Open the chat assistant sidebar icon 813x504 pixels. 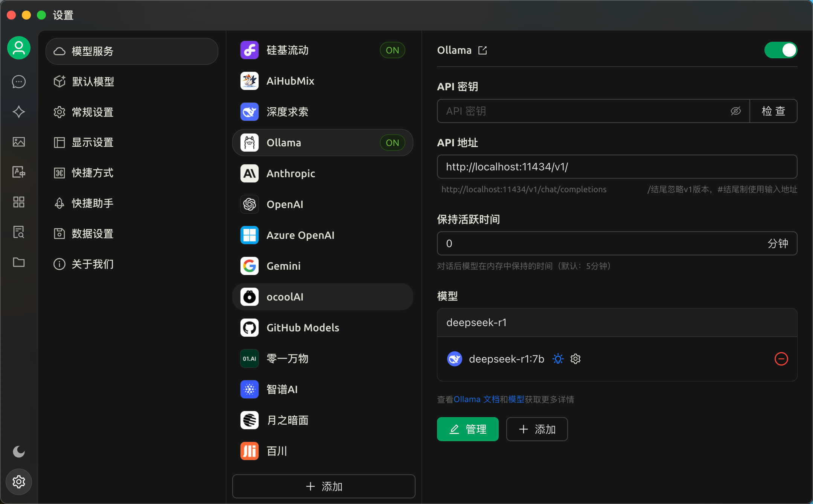[19, 82]
